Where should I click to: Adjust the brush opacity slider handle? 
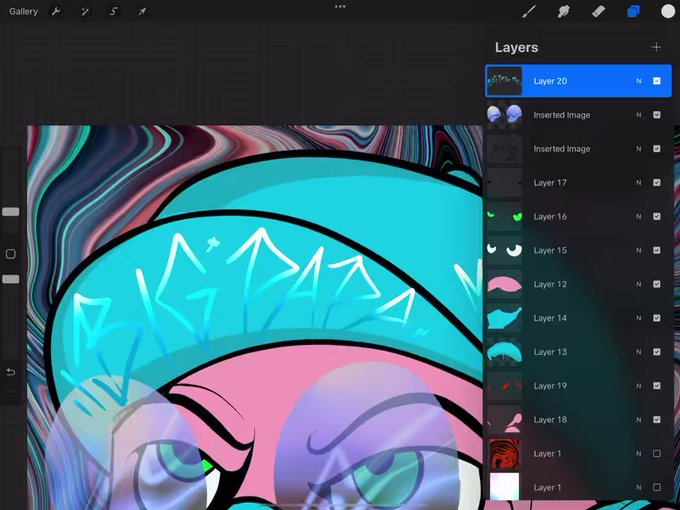click(10, 279)
